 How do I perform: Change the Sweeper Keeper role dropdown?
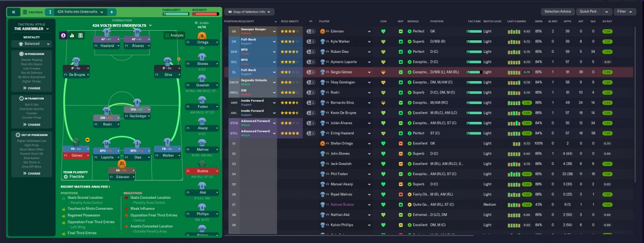point(275,31)
